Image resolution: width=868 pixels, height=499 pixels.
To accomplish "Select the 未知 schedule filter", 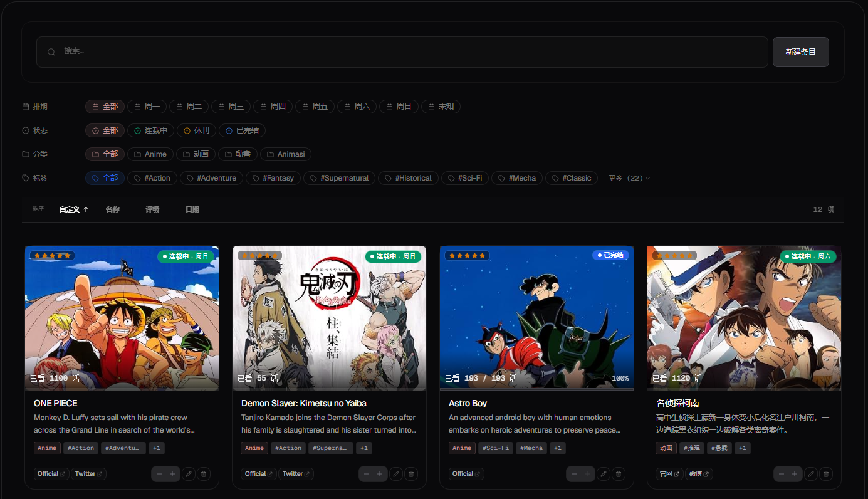I will (441, 107).
